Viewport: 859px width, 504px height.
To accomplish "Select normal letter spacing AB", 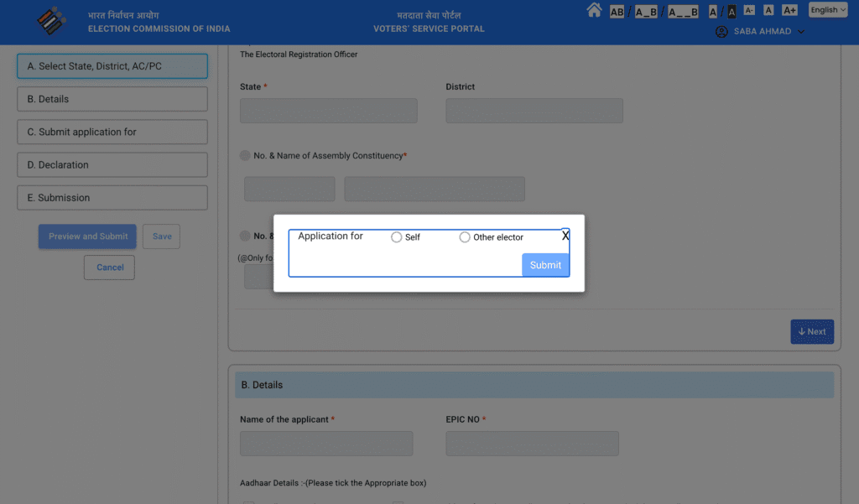I will (x=617, y=11).
